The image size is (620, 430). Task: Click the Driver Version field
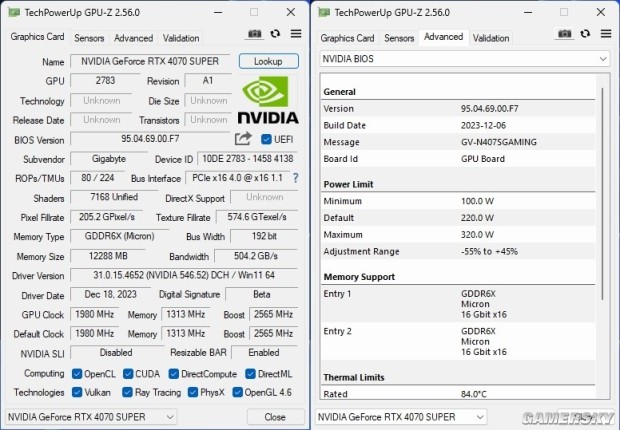pyautogui.click(x=184, y=275)
